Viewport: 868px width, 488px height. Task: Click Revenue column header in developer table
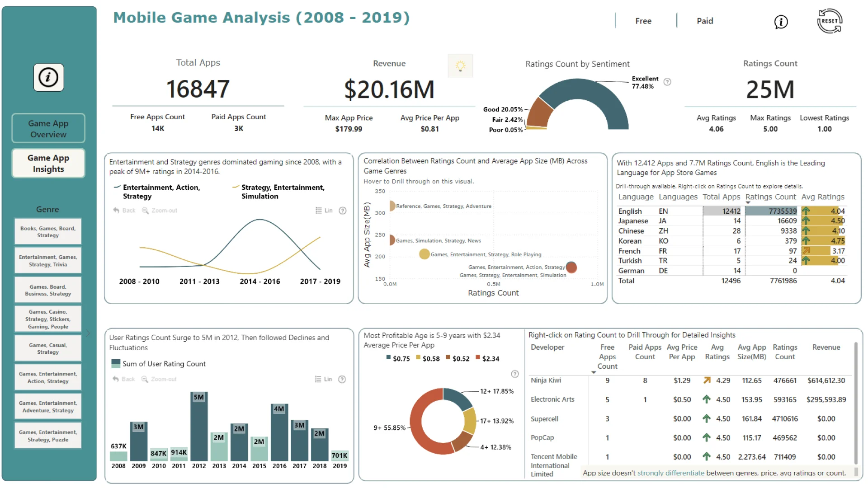point(826,347)
